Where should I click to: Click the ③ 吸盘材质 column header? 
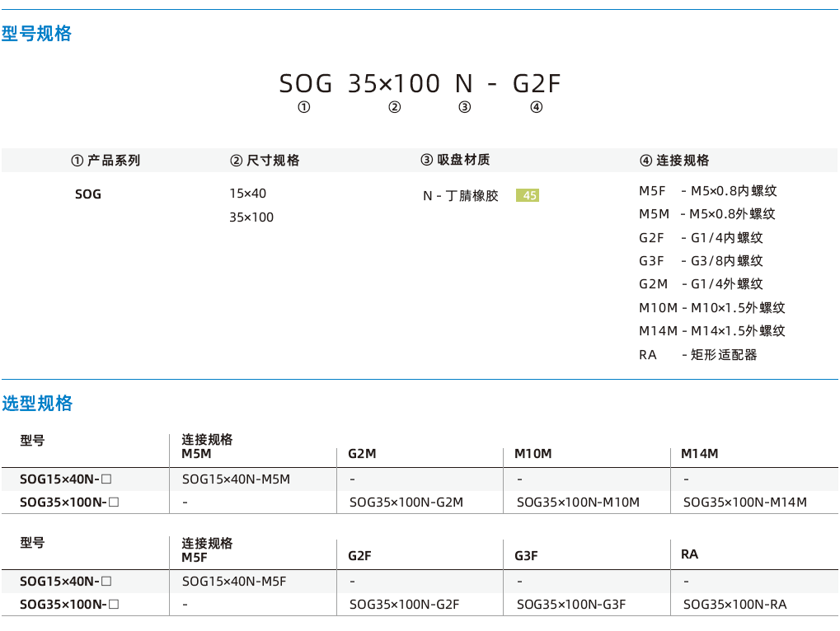455,160
